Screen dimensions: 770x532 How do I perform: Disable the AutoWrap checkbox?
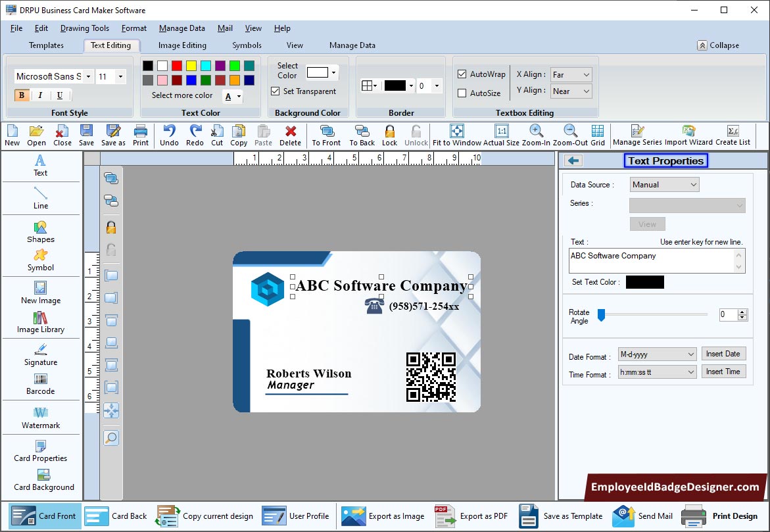(462, 74)
